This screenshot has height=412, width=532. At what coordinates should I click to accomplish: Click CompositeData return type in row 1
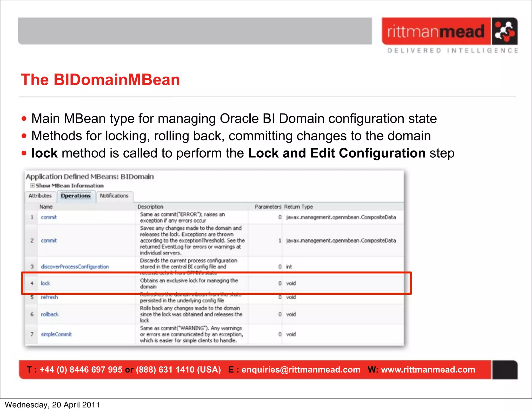pos(341,217)
